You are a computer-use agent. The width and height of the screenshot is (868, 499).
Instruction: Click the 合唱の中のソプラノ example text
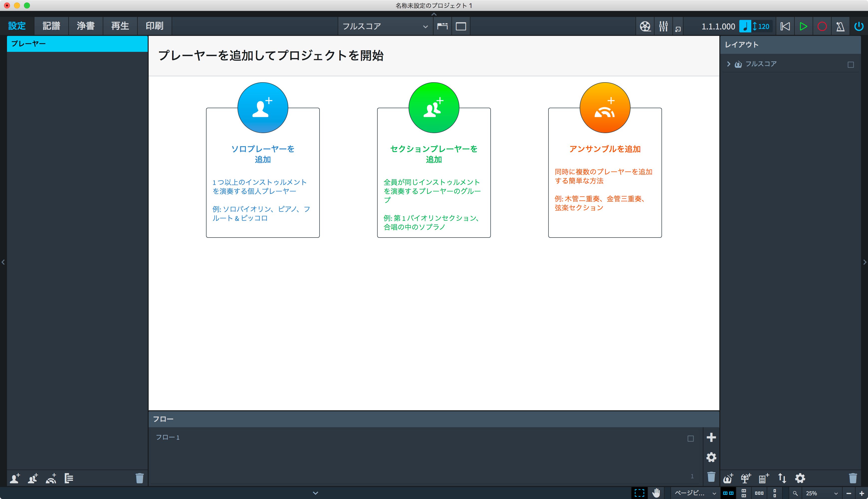(x=414, y=227)
